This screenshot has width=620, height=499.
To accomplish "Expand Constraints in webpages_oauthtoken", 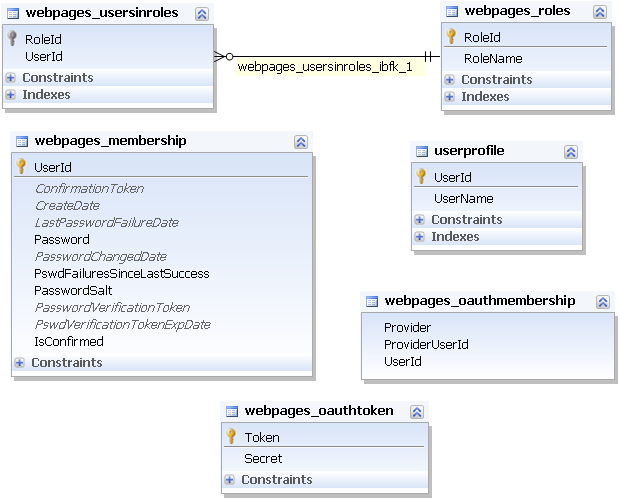I will [x=230, y=480].
